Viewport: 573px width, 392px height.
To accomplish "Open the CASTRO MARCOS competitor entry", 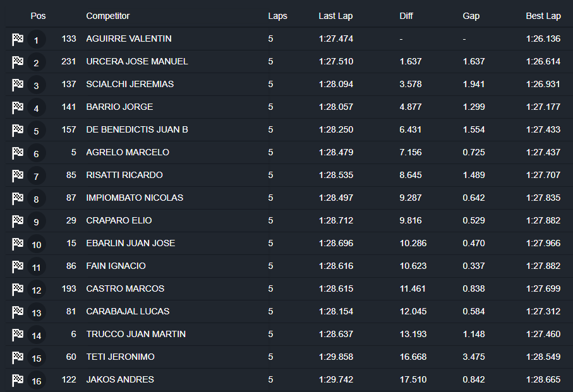I will point(125,288).
